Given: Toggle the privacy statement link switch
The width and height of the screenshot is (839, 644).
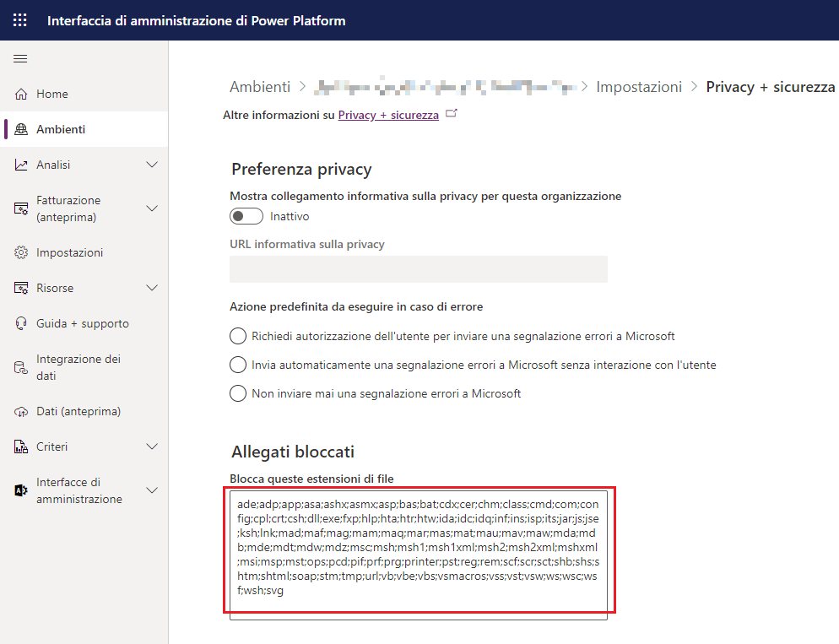Looking at the screenshot, I should point(246,216).
